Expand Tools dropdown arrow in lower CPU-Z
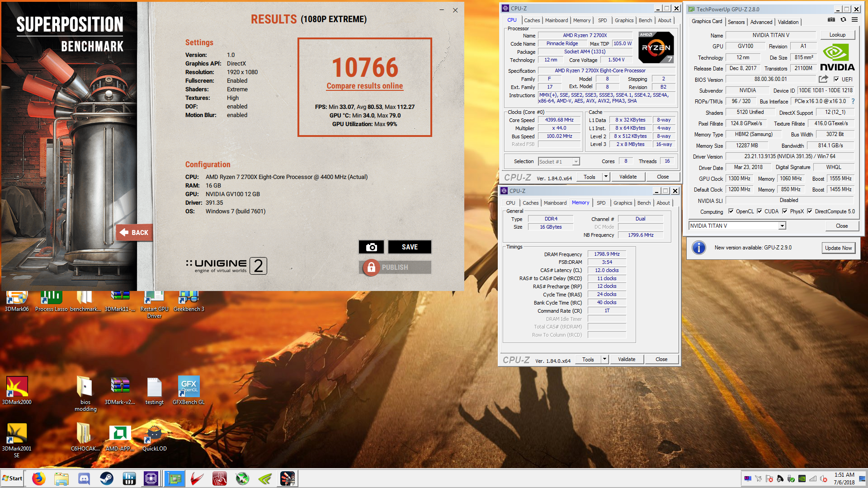 click(x=604, y=359)
